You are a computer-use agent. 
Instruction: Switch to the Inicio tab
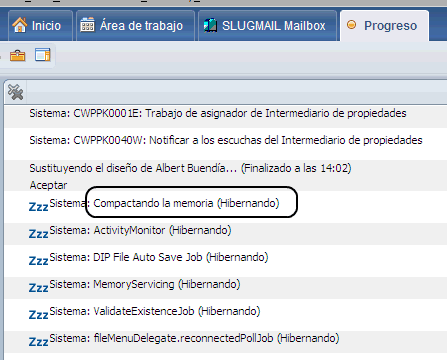click(40, 26)
